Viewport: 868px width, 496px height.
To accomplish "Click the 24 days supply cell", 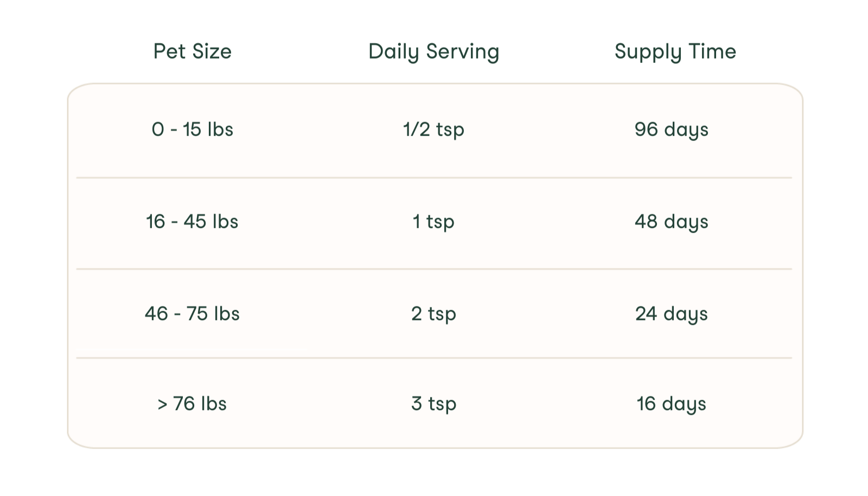I will [671, 314].
